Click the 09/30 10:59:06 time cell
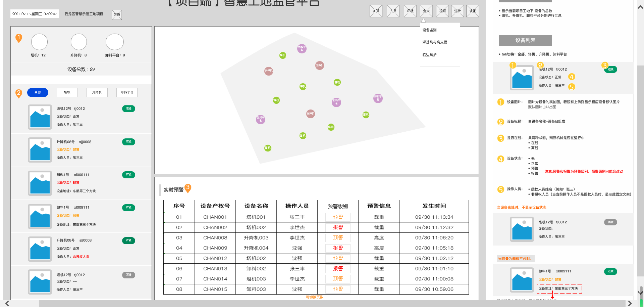Image resolution: width=644 pixels, height=307 pixels. click(x=434, y=289)
